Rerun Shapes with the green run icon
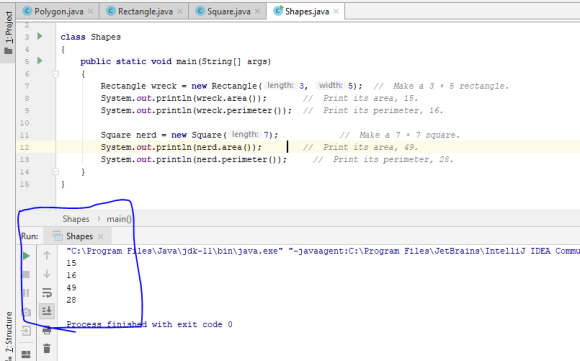The height and width of the screenshot is (361, 580). (26, 256)
